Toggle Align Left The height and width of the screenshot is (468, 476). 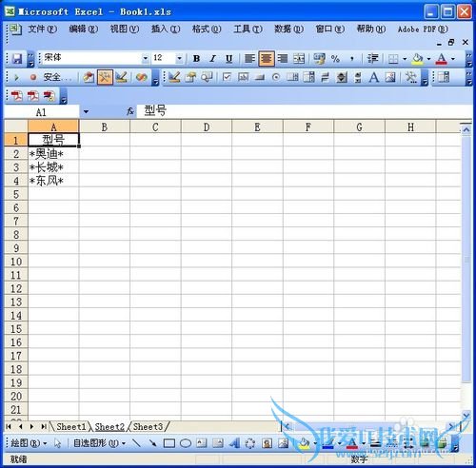click(x=249, y=59)
